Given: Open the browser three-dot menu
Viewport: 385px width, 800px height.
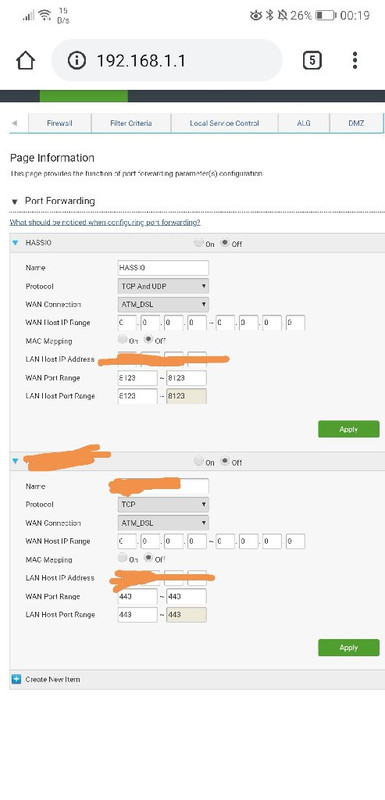Looking at the screenshot, I should (355, 60).
